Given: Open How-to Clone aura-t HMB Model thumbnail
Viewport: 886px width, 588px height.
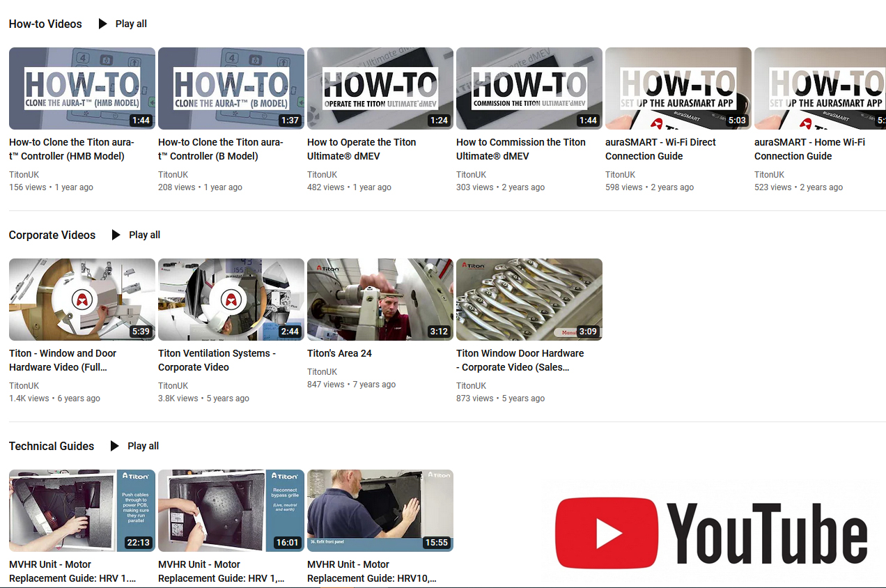Looking at the screenshot, I should click(82, 88).
